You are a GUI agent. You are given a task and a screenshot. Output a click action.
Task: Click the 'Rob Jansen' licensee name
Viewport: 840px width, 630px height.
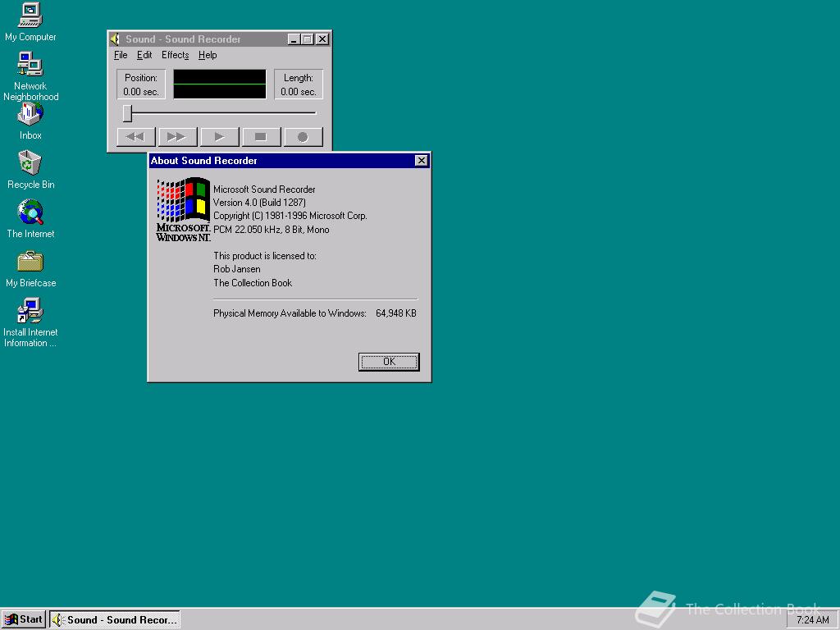pyautogui.click(x=237, y=269)
